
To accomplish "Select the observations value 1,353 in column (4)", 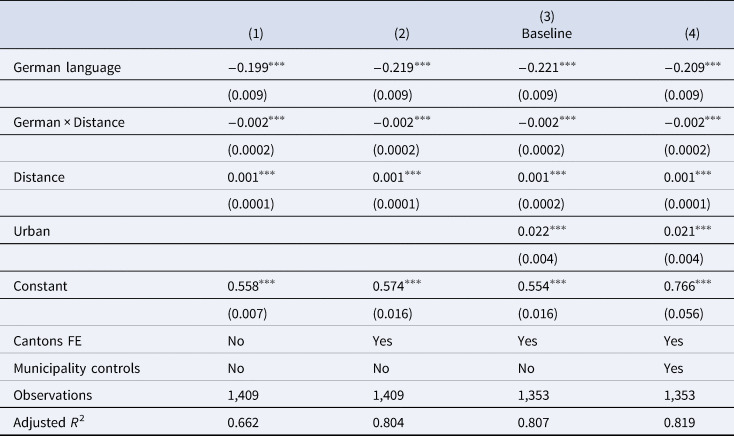I will [679, 395].
